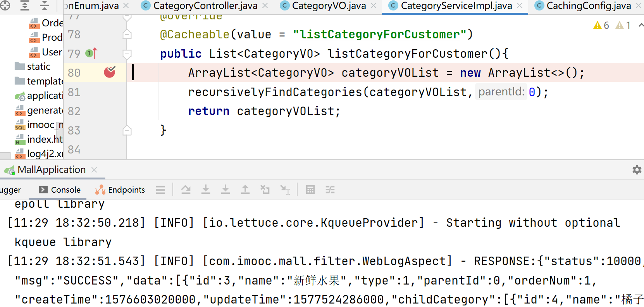Click the weak warnings indicator showing 1
The height and width of the screenshot is (307, 644).
click(x=623, y=26)
